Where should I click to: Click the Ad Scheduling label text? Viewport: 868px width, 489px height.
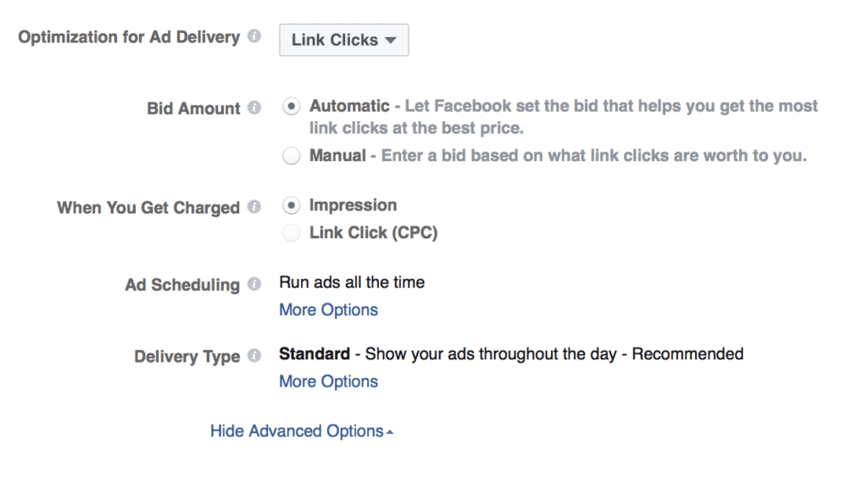click(182, 285)
